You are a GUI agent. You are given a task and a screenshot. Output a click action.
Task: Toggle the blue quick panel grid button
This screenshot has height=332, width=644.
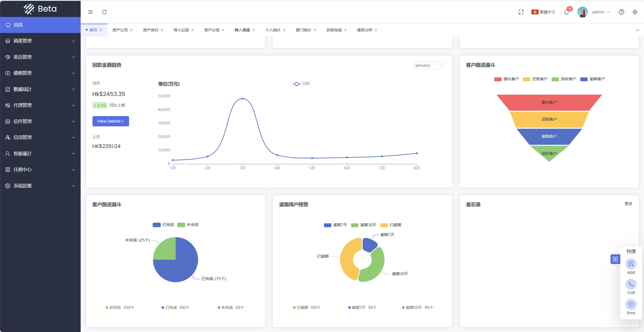coord(615,259)
